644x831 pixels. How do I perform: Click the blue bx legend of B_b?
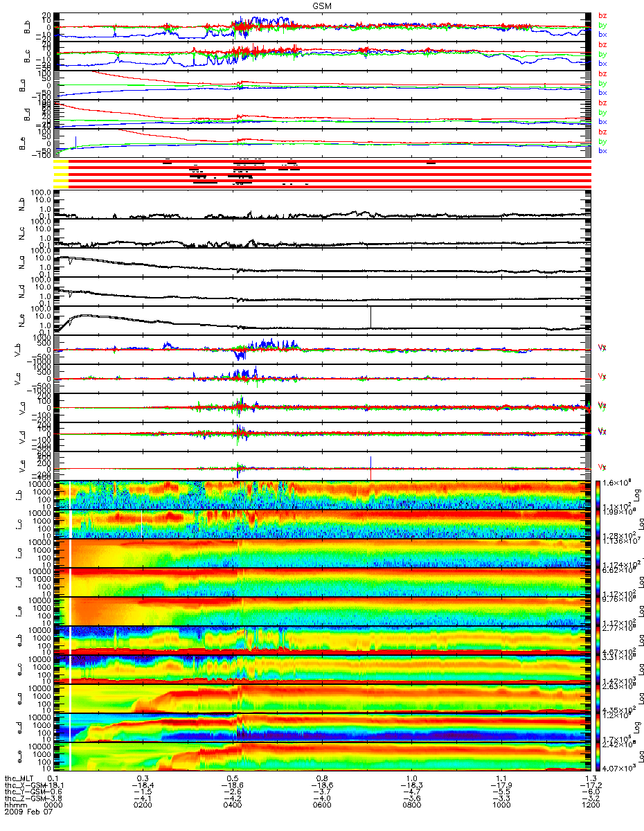click(602, 34)
